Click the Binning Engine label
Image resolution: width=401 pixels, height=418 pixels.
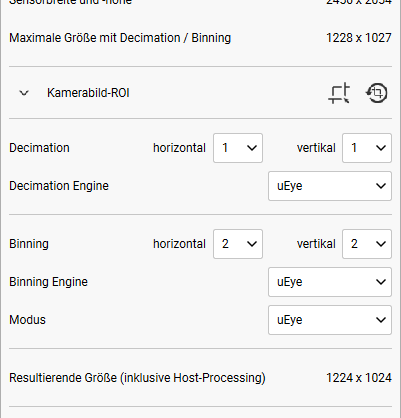coord(49,282)
